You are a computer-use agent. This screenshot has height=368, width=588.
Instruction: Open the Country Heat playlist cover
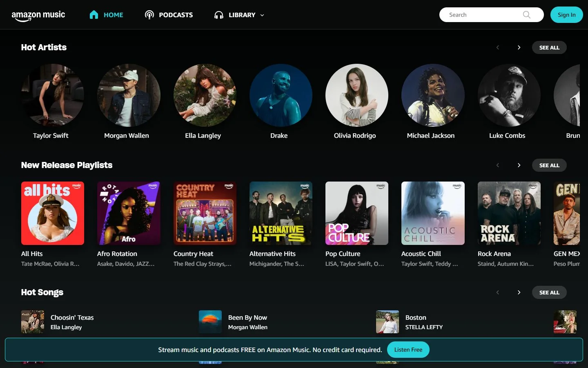[x=205, y=213]
